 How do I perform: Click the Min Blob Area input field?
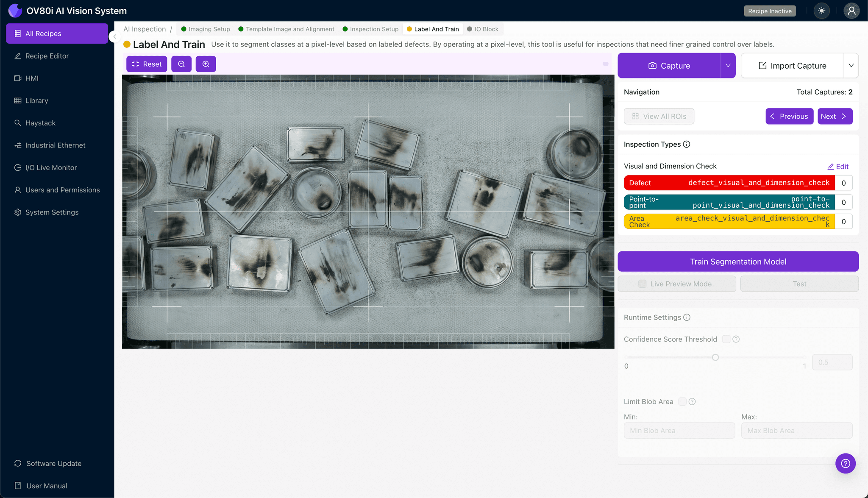(x=679, y=431)
